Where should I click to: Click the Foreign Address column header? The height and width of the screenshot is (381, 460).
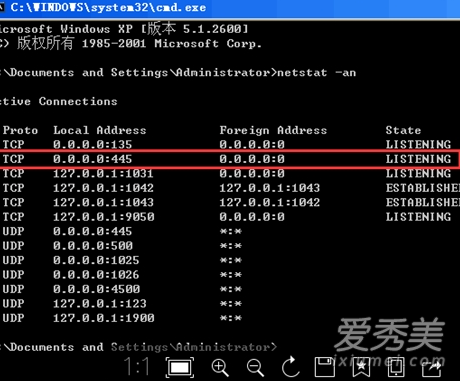[273, 130]
